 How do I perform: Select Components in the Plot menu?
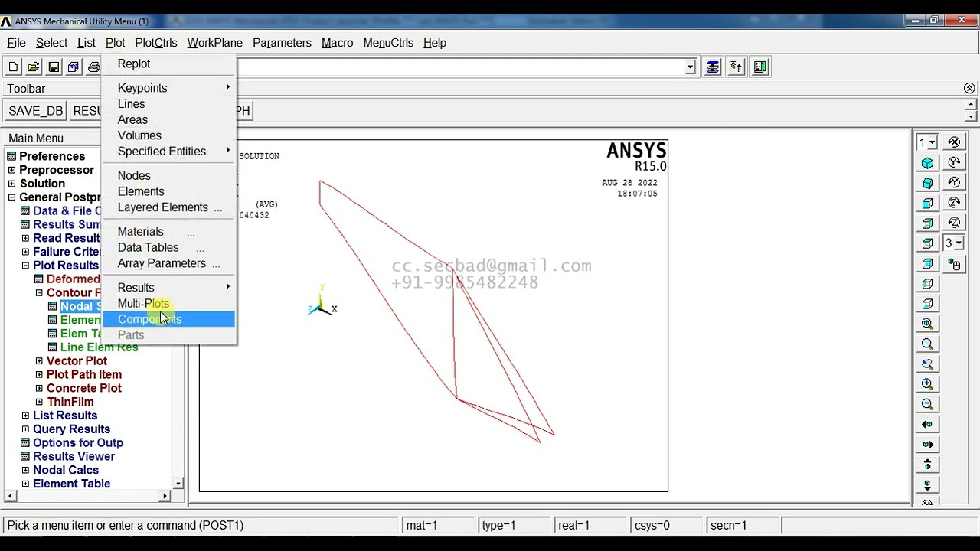tap(169, 319)
